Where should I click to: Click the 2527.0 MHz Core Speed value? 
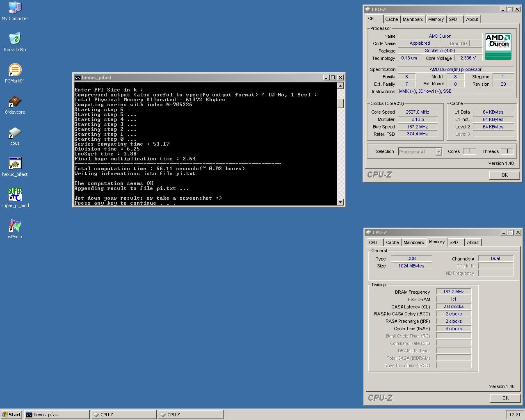(x=418, y=112)
